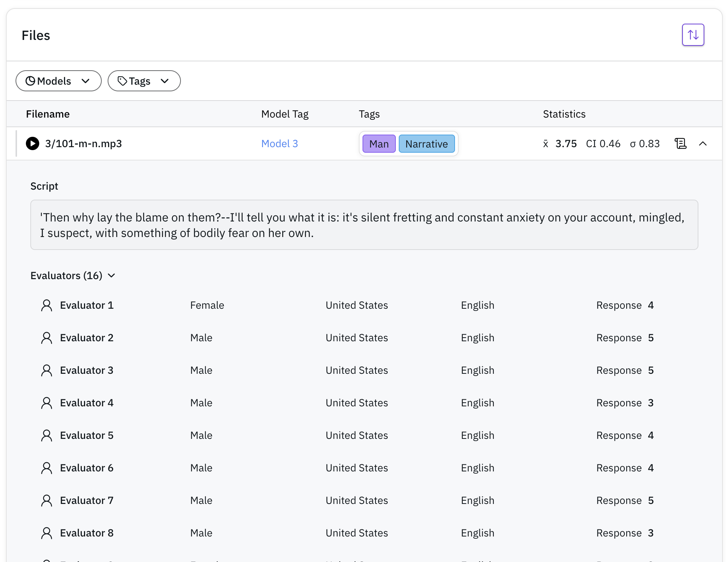Screen dimensions: 728x562
Task: Click Female in Evaluator 1 row
Action: coord(207,305)
